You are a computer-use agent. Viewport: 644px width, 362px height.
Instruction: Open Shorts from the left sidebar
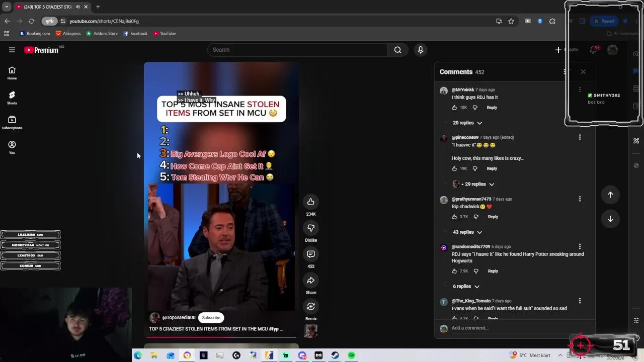(12, 98)
